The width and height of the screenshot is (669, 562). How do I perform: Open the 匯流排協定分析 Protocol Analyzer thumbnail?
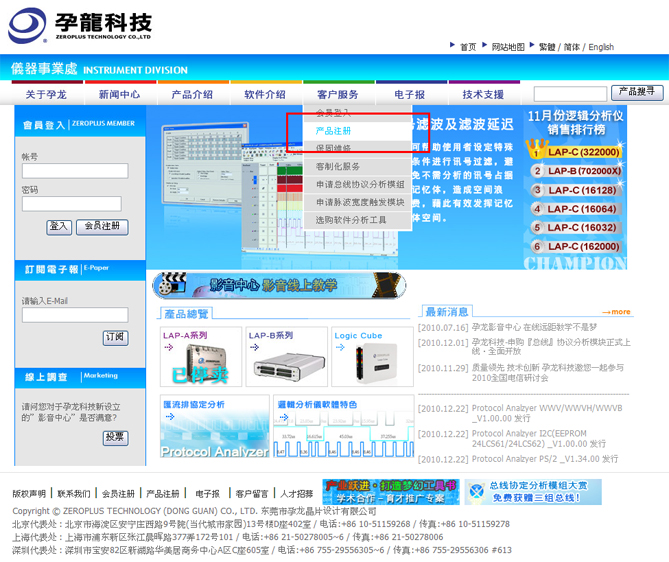[x=215, y=426]
